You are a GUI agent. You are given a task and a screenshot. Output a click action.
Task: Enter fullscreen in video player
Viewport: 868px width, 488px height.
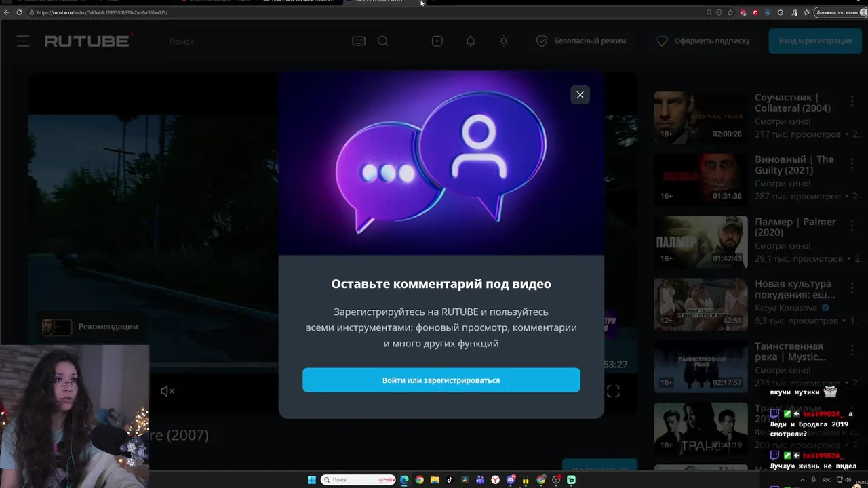(x=613, y=391)
